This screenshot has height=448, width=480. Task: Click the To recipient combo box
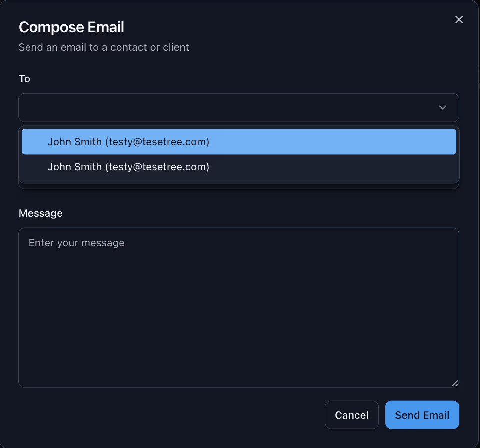(x=230, y=108)
